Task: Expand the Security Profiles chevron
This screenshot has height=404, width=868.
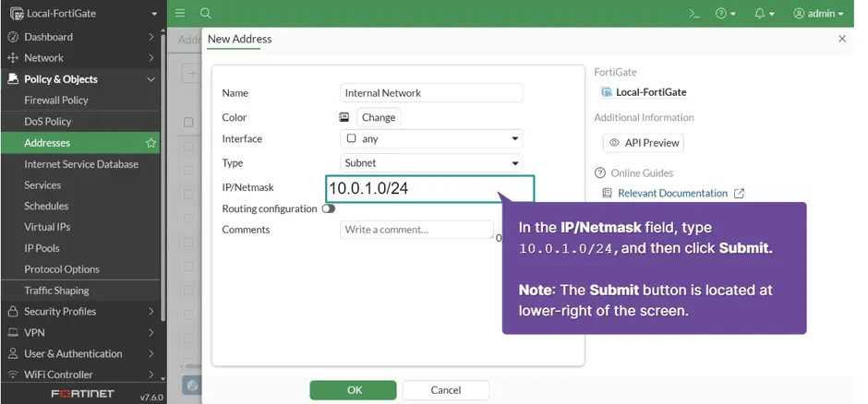Action: [x=151, y=312]
